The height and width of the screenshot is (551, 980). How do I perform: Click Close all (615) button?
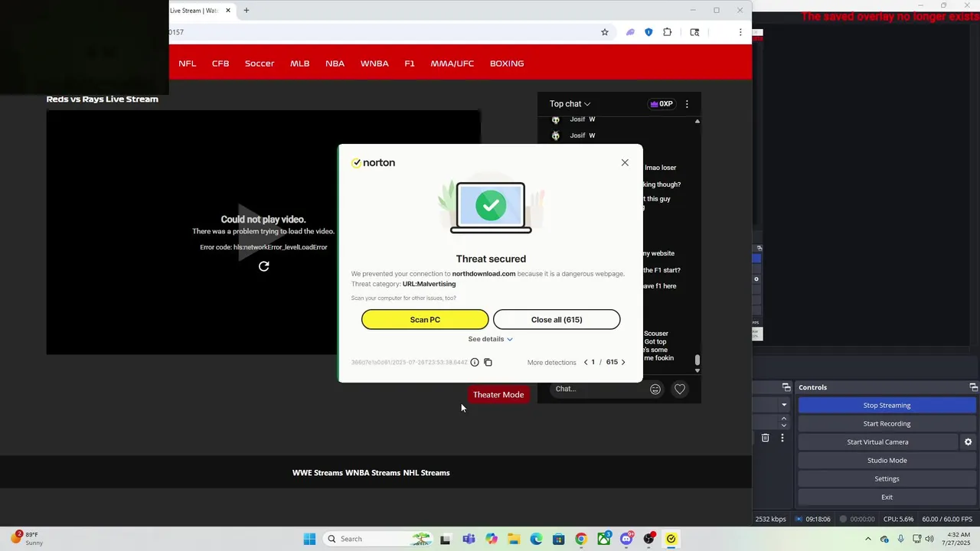click(557, 320)
